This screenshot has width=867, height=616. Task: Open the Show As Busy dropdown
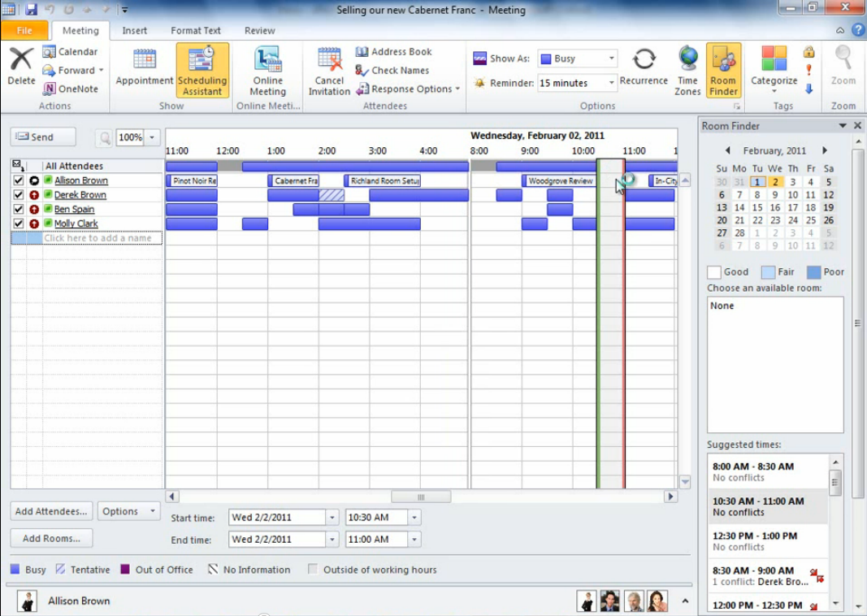click(x=612, y=58)
